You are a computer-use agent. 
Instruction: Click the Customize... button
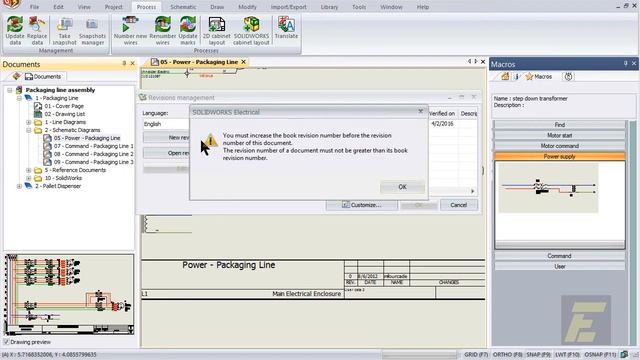pyautogui.click(x=362, y=205)
